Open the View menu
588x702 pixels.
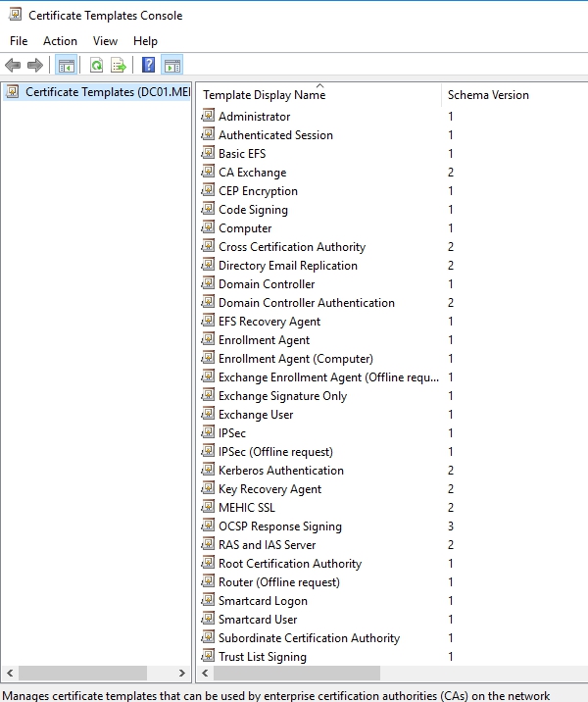(105, 41)
